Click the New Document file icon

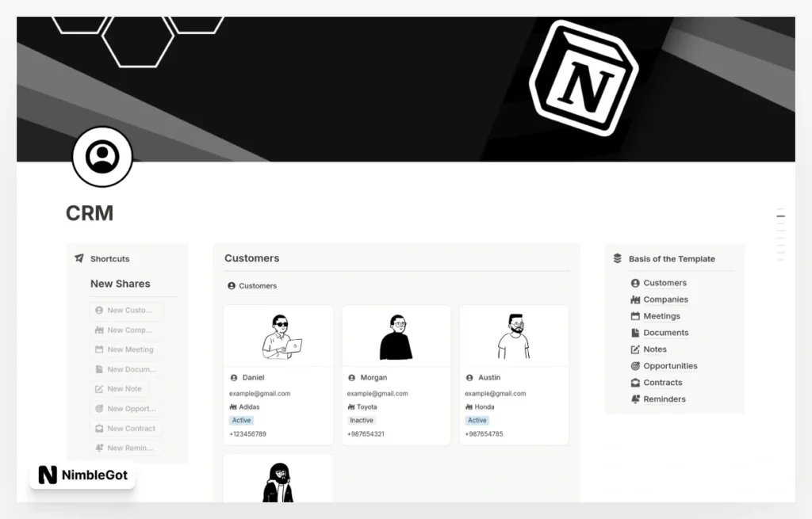tap(99, 369)
